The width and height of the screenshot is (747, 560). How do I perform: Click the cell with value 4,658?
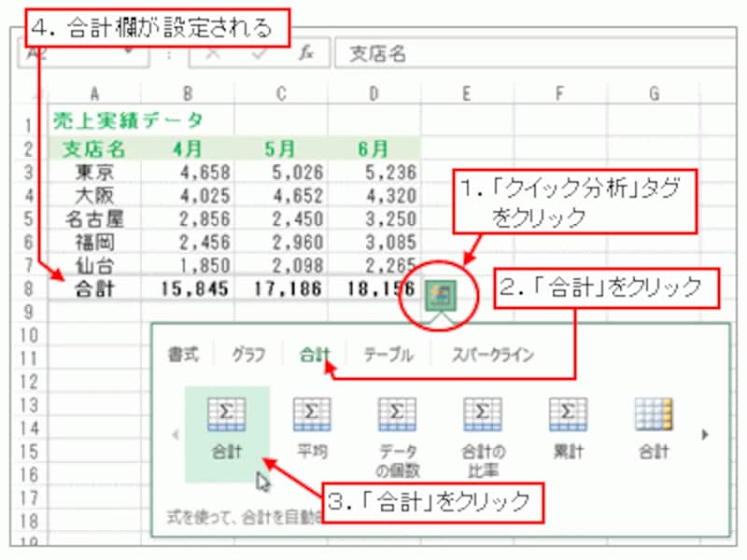pyautogui.click(x=188, y=172)
